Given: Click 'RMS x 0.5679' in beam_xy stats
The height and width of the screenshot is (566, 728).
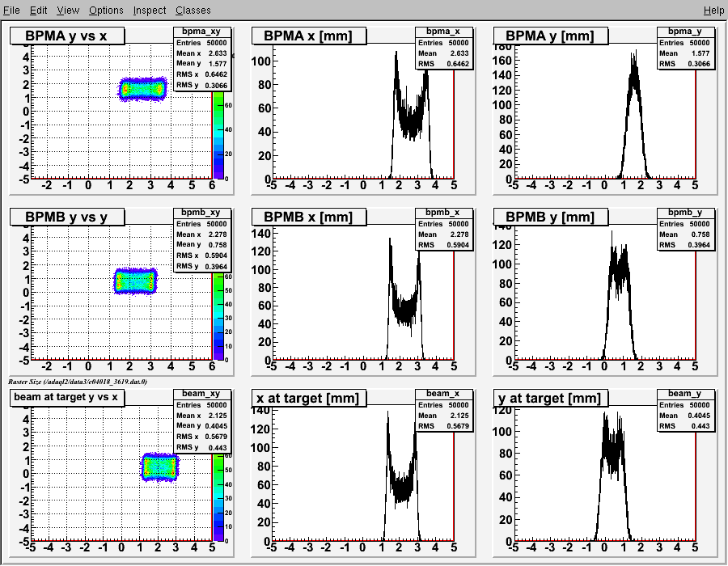Looking at the screenshot, I should [201, 437].
